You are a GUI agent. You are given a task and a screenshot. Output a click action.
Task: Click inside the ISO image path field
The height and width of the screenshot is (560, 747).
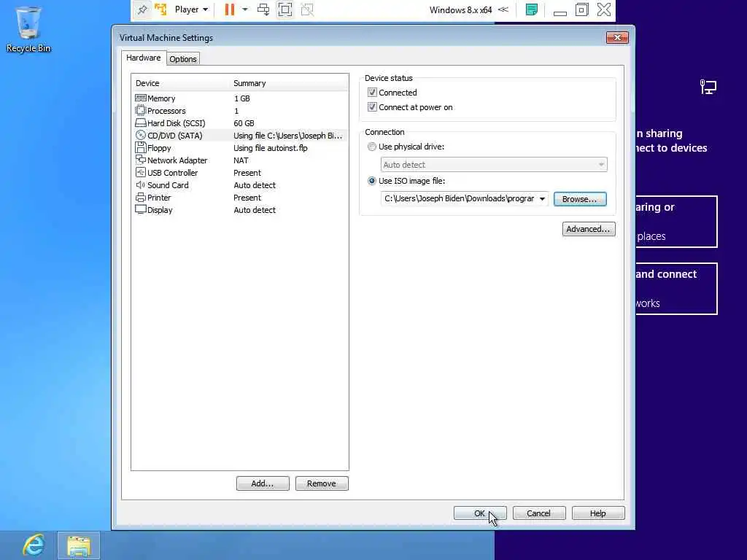(459, 198)
